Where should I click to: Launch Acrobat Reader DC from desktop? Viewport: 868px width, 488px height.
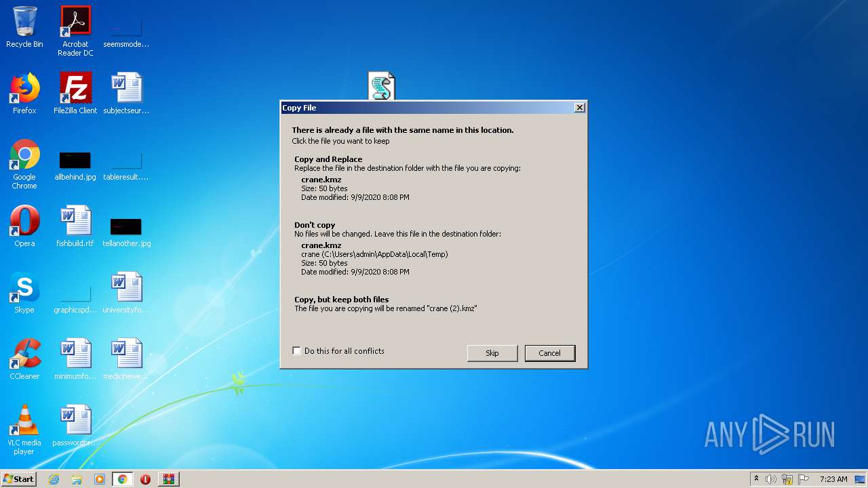pos(75,31)
